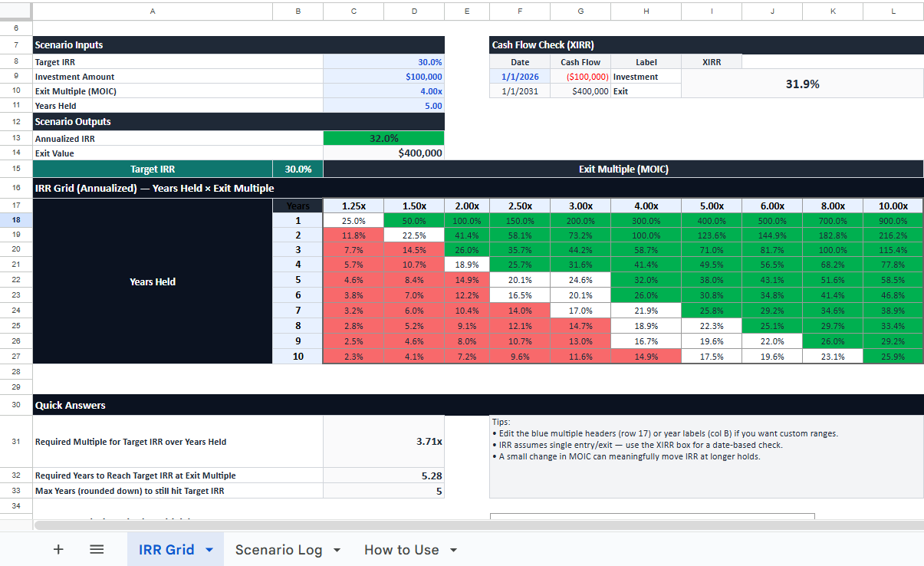The width and height of the screenshot is (924, 566).
Task: Select row 18 by clicking its row number
Action: [x=15, y=220]
